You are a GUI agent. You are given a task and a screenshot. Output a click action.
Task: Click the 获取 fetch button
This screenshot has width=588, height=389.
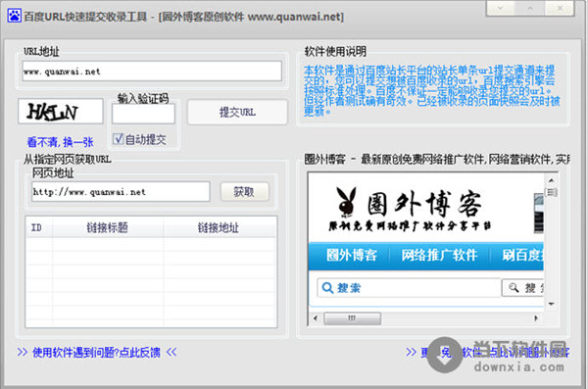coord(244,192)
